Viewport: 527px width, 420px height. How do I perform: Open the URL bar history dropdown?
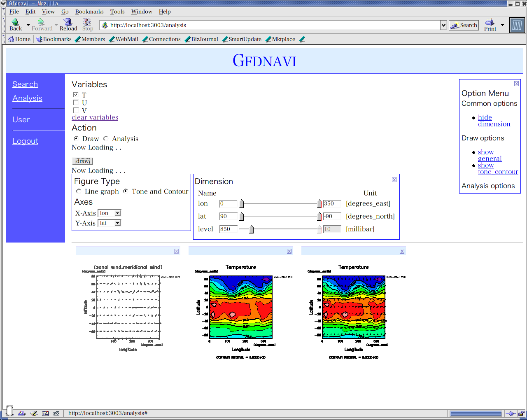(x=443, y=25)
